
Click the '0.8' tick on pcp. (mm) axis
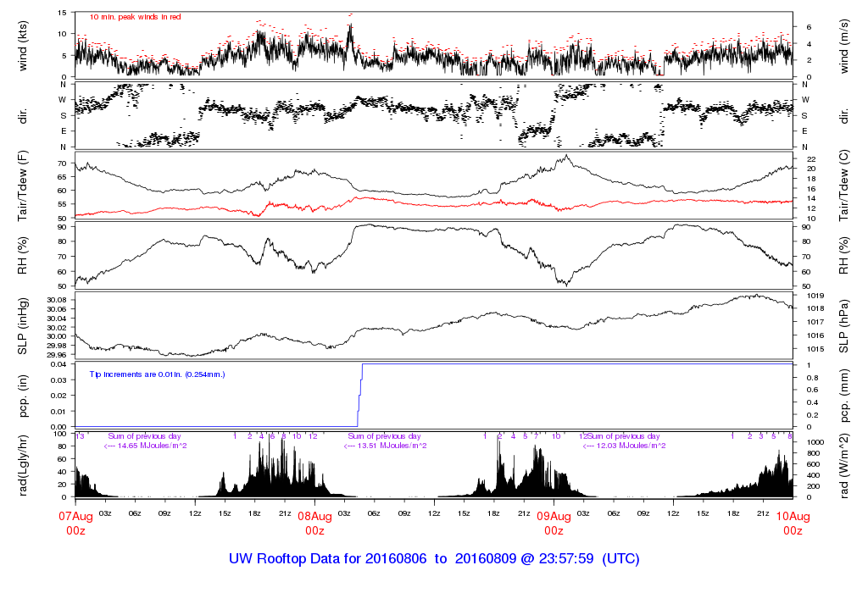813,378
